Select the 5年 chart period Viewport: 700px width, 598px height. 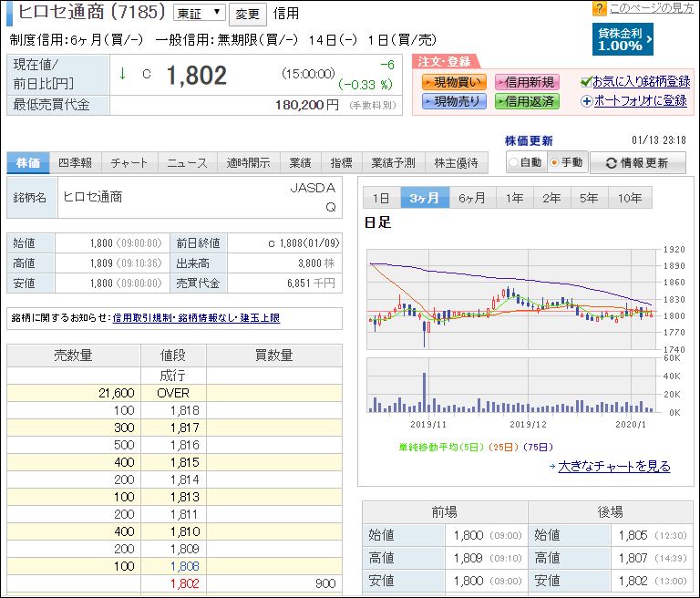click(590, 198)
